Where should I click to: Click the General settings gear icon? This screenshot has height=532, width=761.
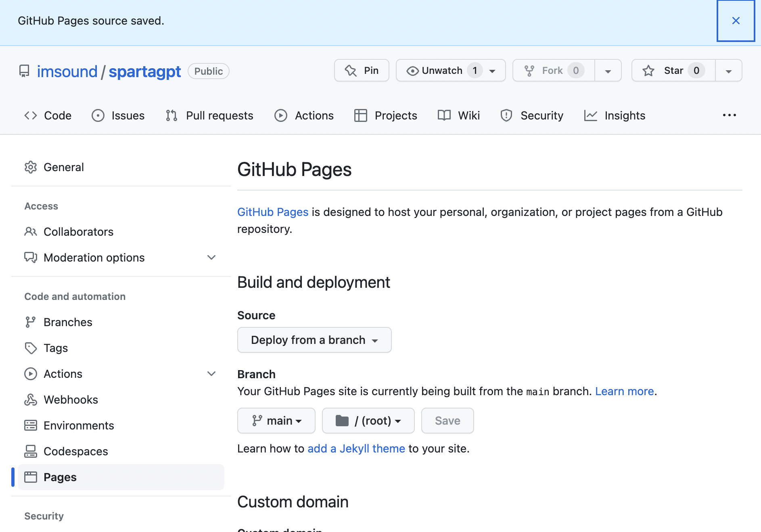(31, 167)
